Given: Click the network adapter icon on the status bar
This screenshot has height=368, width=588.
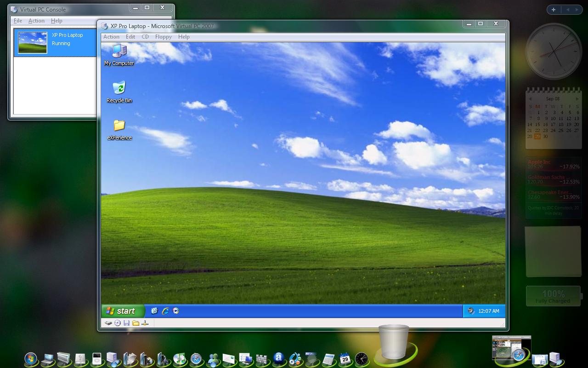Looking at the screenshot, I should pyautogui.click(x=144, y=323).
